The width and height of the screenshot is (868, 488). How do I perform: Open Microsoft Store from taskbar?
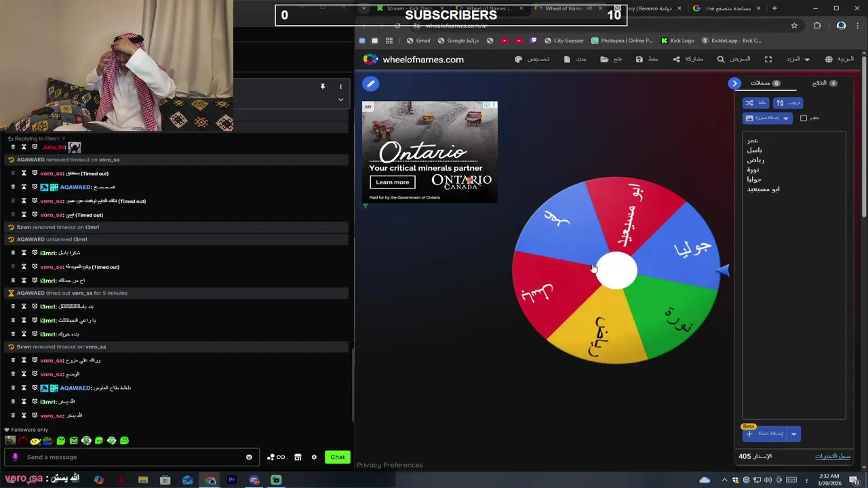coord(165,480)
